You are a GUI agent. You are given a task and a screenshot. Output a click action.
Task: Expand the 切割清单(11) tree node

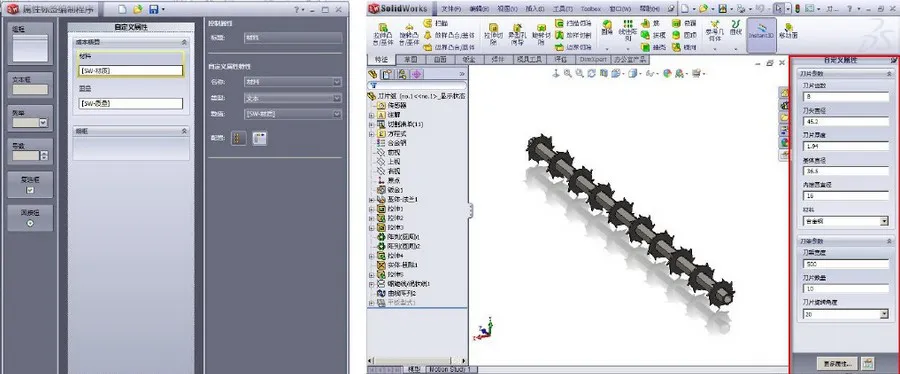(371, 124)
